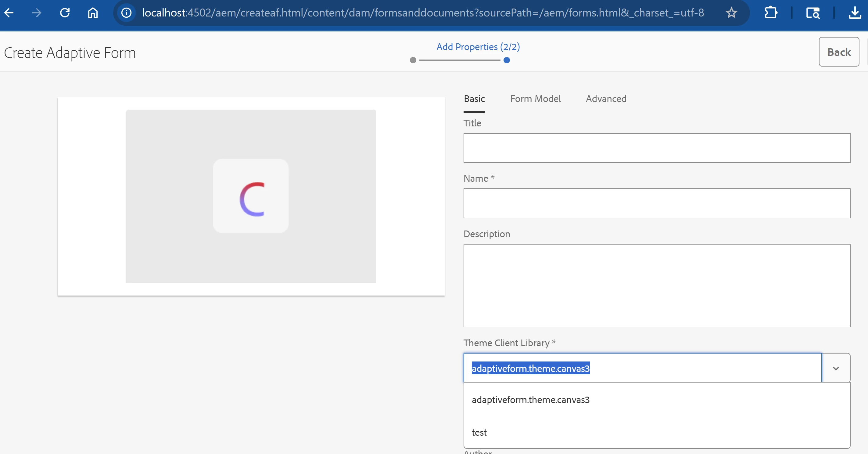This screenshot has height=454, width=868.
Task: Click first step dot in wizard progress
Action: [413, 60]
